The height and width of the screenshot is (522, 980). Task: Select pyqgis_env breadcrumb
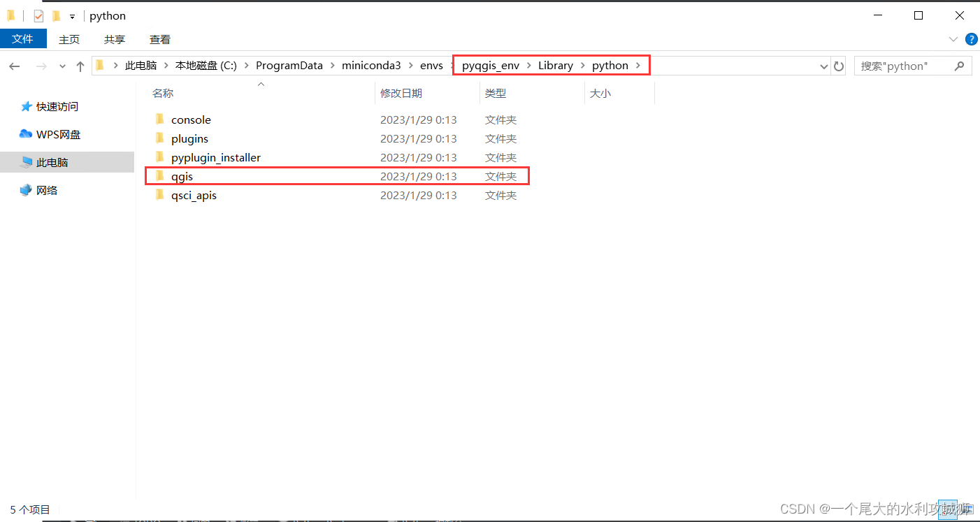coord(491,66)
